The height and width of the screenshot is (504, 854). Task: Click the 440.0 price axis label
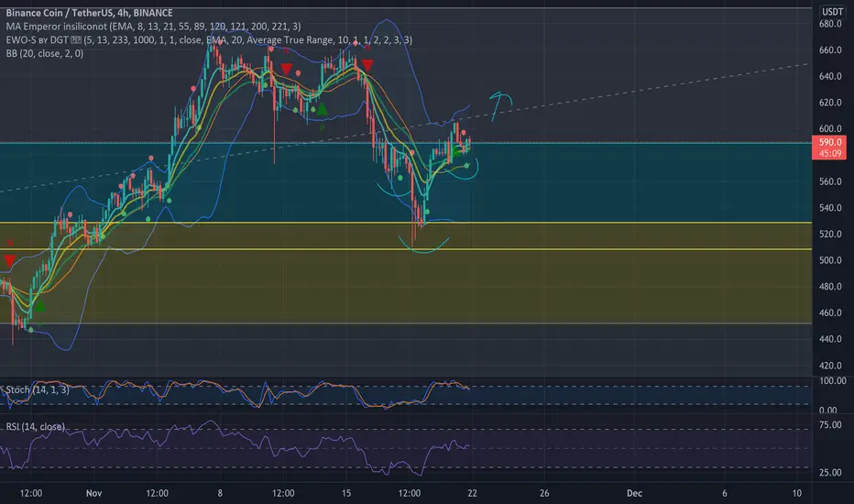(x=830, y=339)
